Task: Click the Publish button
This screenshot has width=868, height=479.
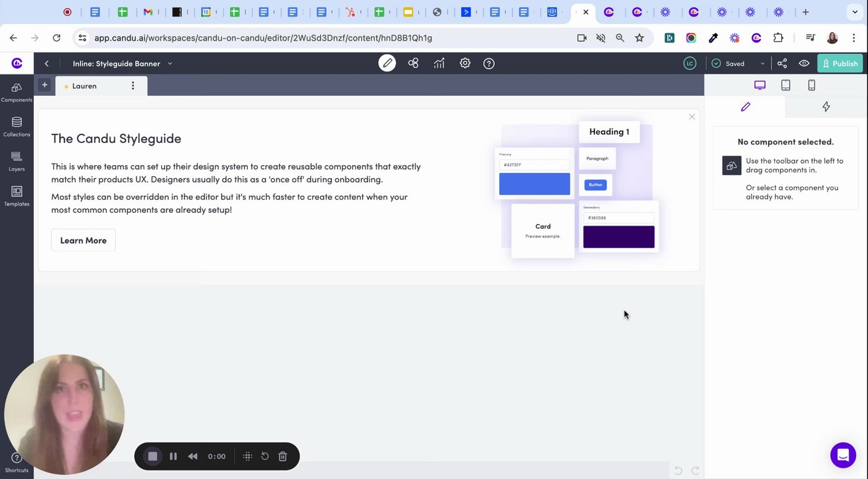Action: click(840, 63)
